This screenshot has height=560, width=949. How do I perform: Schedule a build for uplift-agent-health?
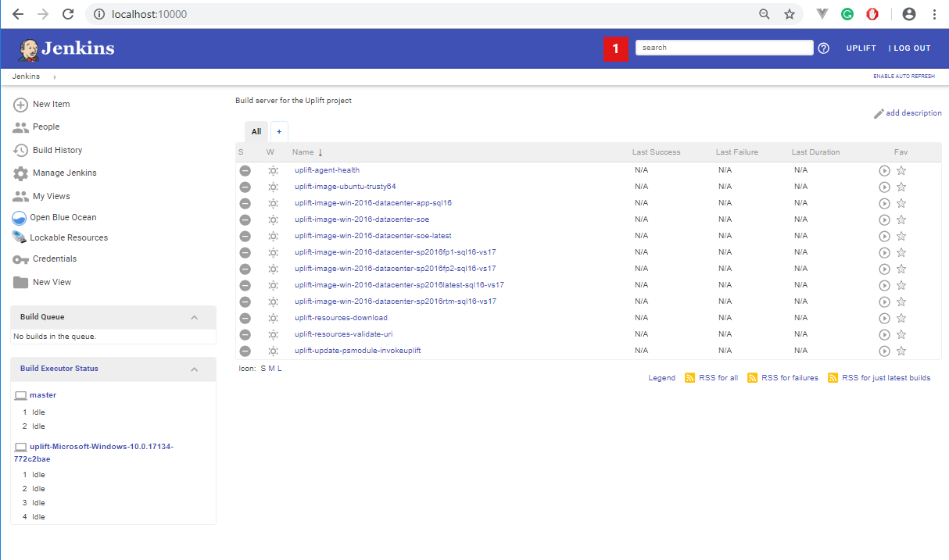click(x=885, y=170)
